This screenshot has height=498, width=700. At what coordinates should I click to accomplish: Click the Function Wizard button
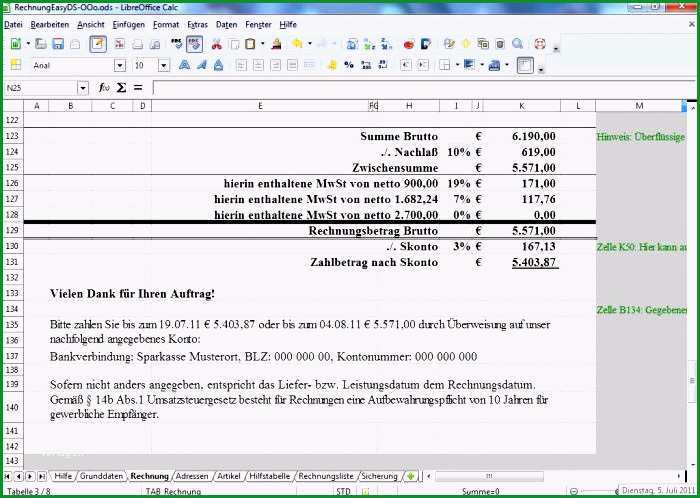(104, 88)
